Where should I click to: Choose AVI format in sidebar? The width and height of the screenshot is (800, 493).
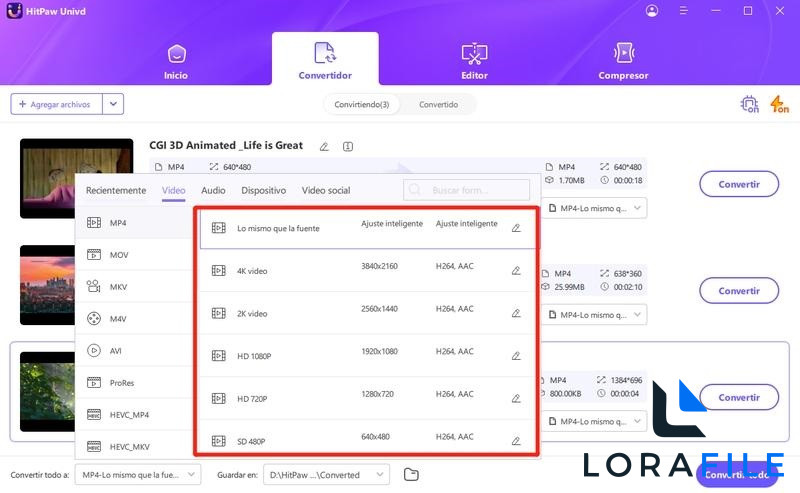coord(134,351)
